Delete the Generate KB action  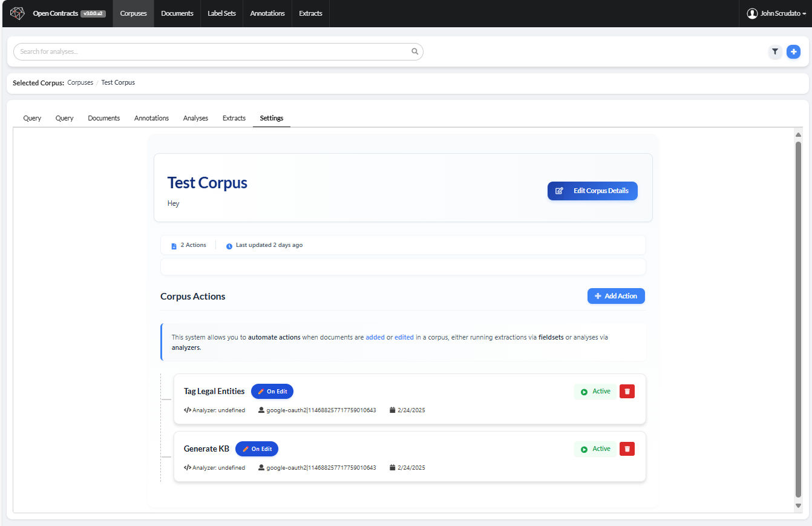point(627,449)
